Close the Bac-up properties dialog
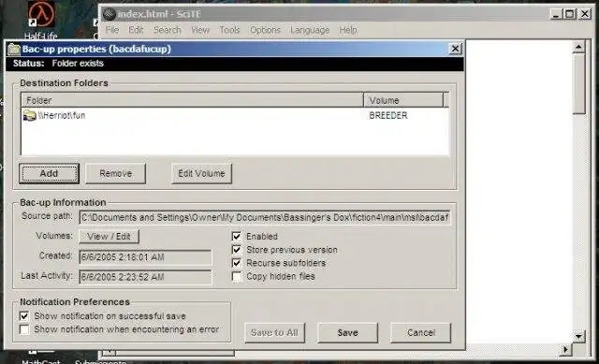 455,49
